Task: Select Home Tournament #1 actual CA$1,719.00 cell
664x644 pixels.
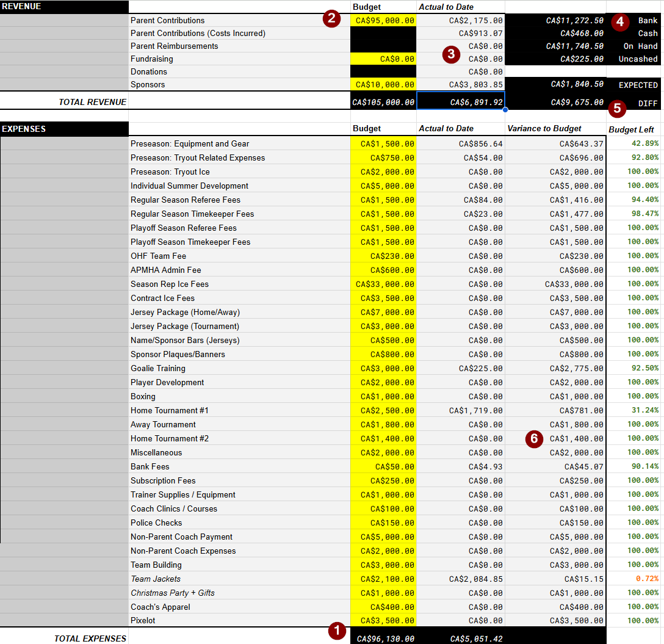Action: click(461, 410)
